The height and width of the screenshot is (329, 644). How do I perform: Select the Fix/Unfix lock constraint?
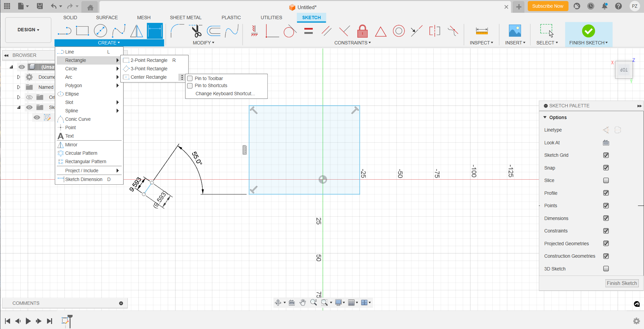click(362, 31)
